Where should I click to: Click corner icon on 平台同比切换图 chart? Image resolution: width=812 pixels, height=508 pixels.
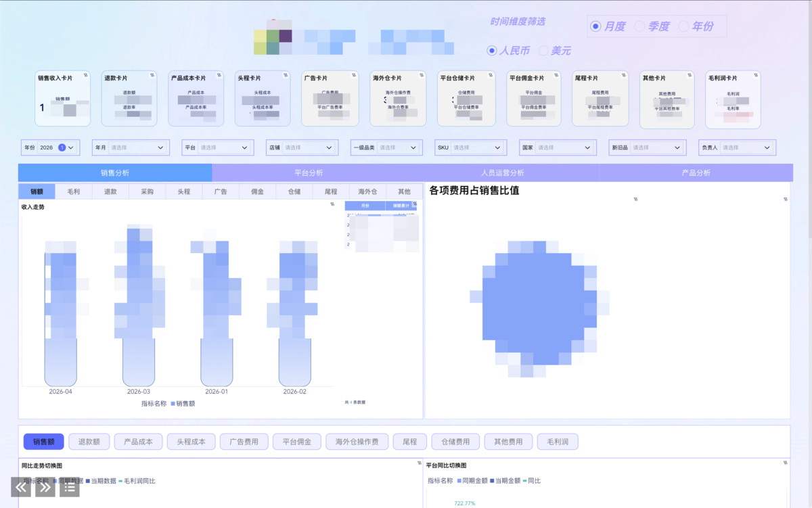point(786,463)
